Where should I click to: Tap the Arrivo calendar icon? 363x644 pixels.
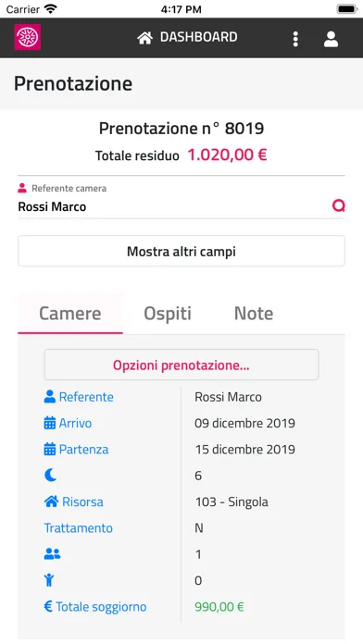click(49, 423)
